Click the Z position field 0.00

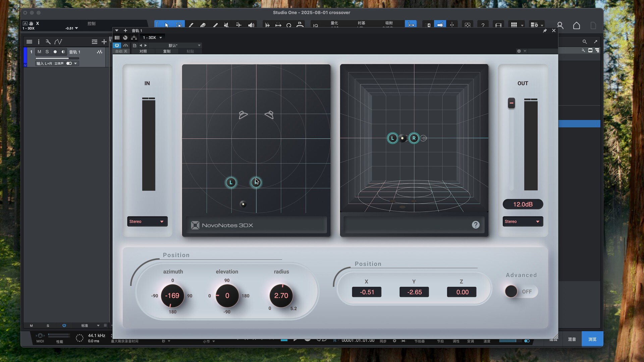tap(462, 292)
